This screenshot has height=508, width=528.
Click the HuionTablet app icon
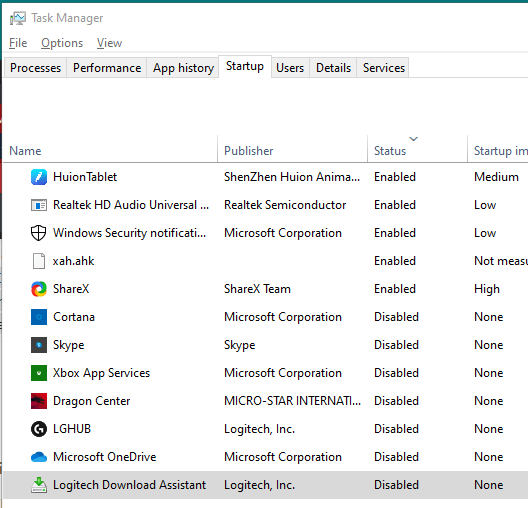[39, 177]
